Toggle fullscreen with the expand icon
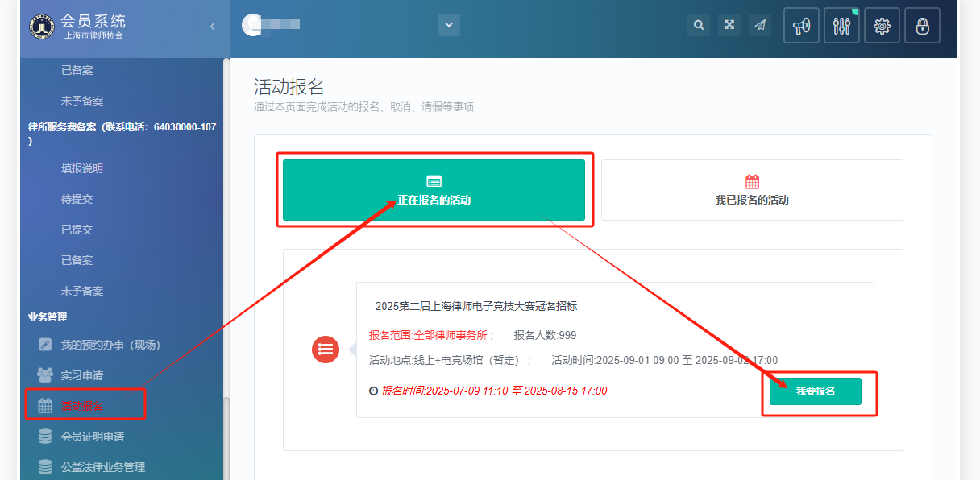 click(729, 25)
